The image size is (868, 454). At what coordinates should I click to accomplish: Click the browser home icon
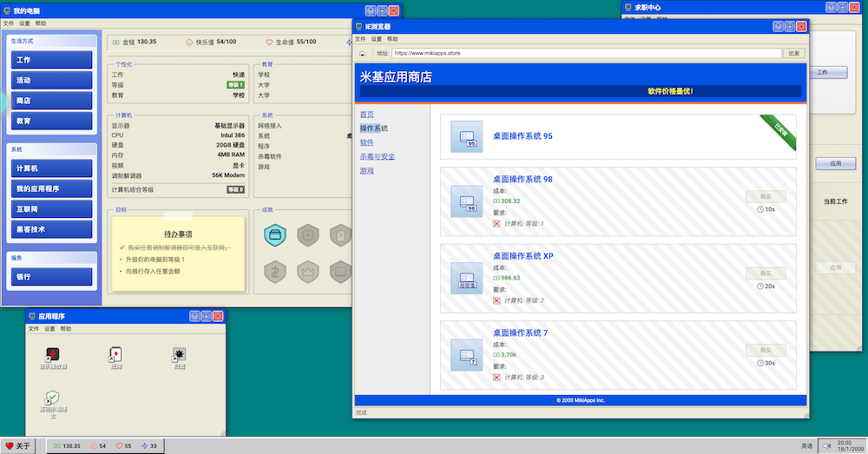(x=362, y=53)
